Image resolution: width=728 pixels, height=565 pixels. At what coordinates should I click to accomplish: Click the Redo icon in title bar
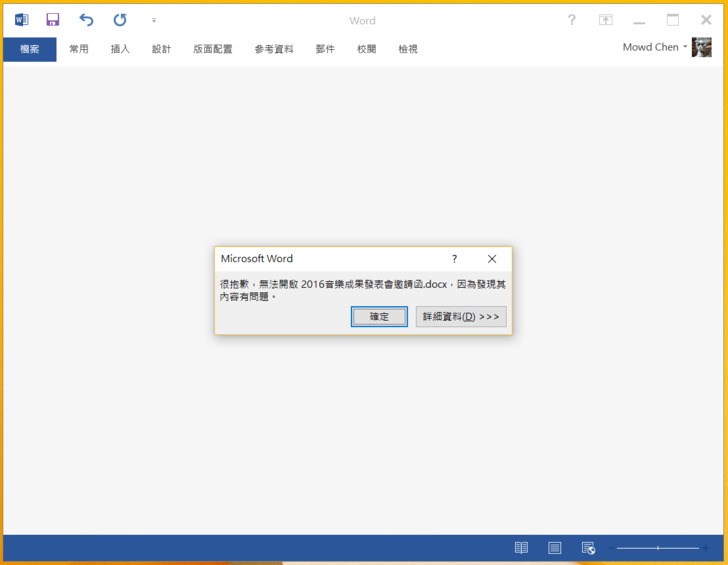point(120,20)
